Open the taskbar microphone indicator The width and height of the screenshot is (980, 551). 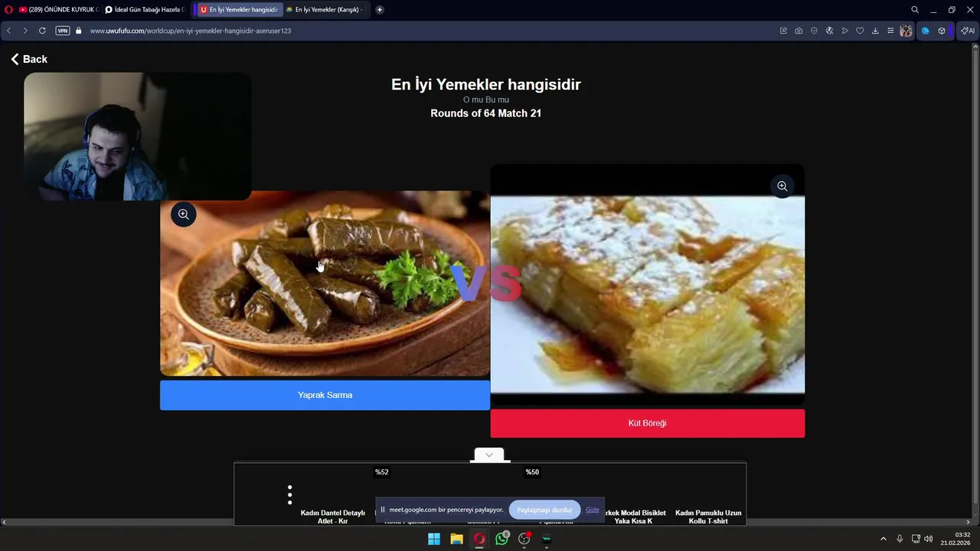(900, 539)
